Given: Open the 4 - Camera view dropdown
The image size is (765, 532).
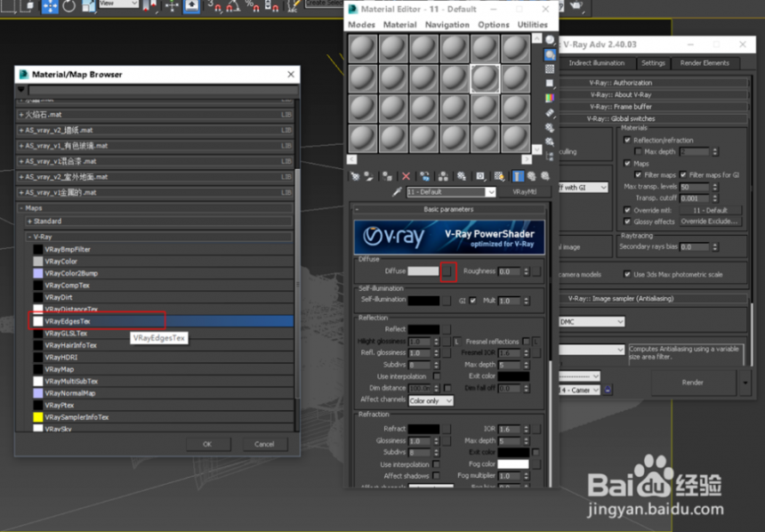Looking at the screenshot, I should click(579, 390).
